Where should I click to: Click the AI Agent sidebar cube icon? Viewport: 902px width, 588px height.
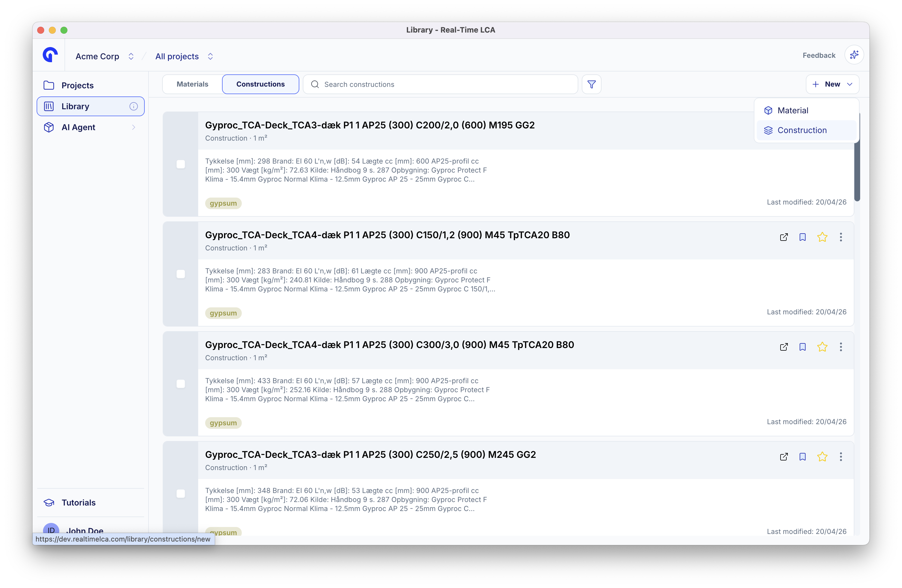tap(49, 127)
